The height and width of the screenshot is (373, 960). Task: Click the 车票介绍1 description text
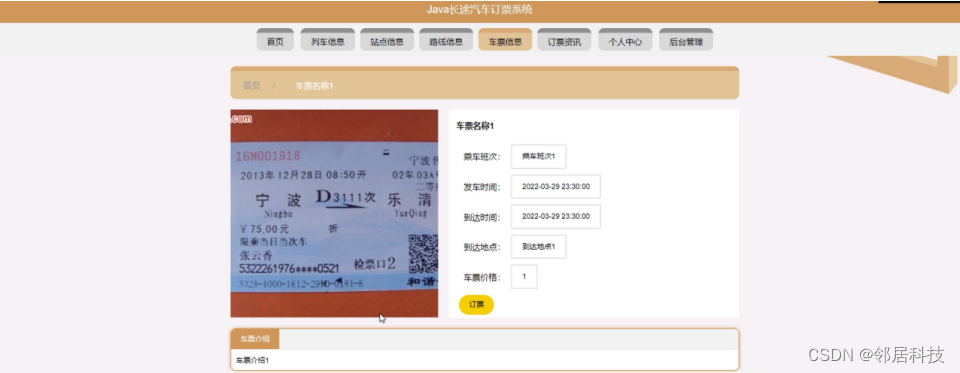pos(252,360)
